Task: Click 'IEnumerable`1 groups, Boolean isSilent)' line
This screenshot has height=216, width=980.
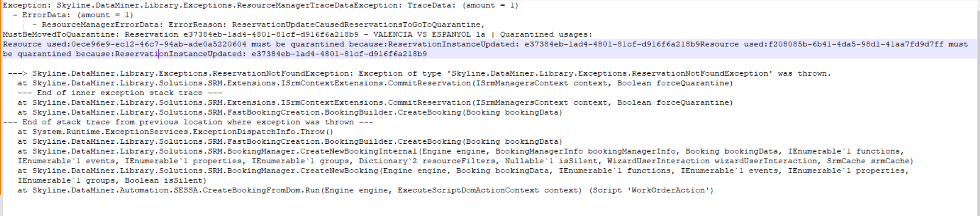Action: (112, 181)
